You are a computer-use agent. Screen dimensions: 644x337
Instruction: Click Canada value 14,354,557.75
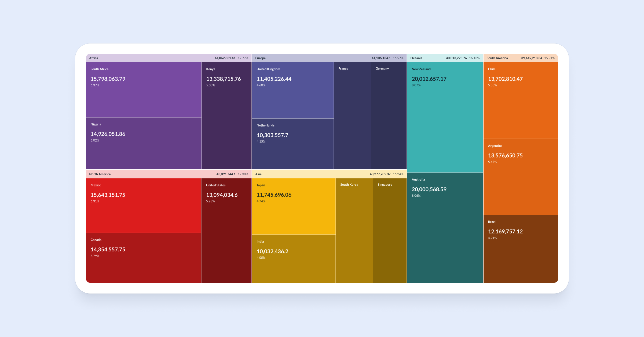pyautogui.click(x=108, y=250)
